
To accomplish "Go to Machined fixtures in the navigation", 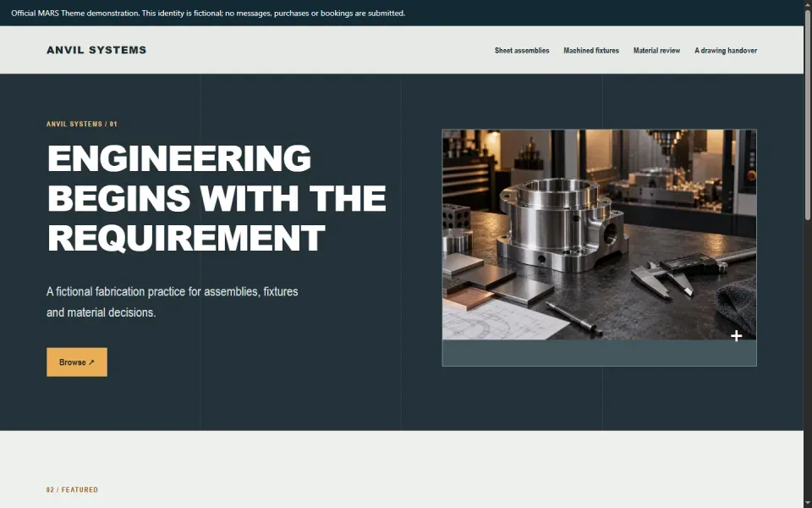I will [591, 50].
